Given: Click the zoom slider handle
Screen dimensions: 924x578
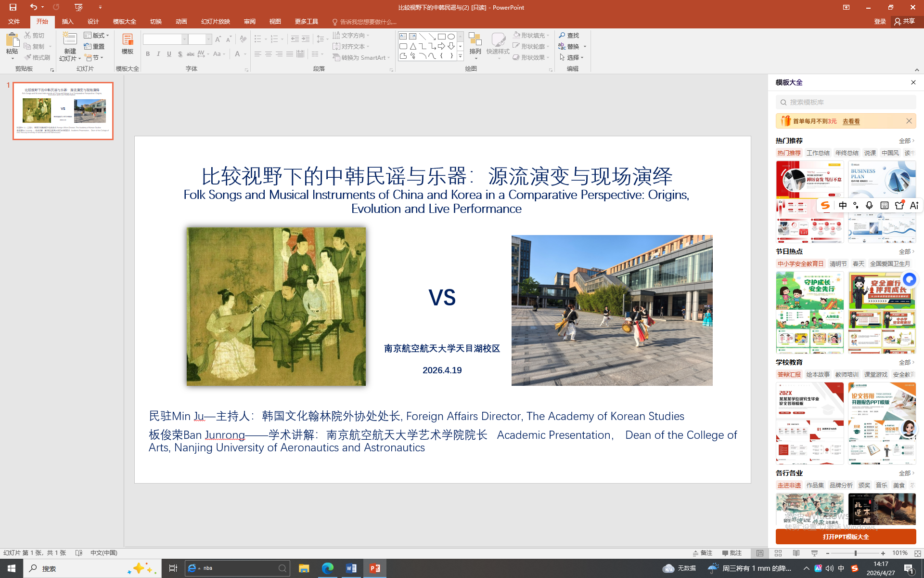Looking at the screenshot, I should click(x=855, y=553).
